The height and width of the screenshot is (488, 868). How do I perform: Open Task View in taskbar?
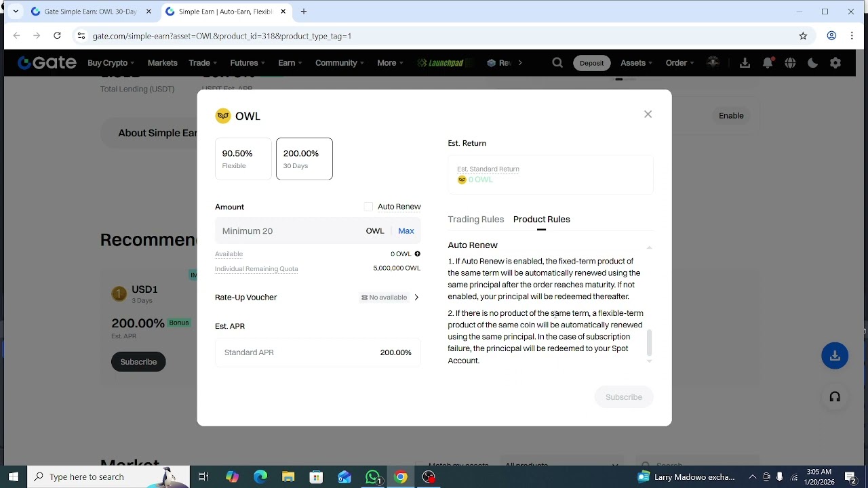203,477
